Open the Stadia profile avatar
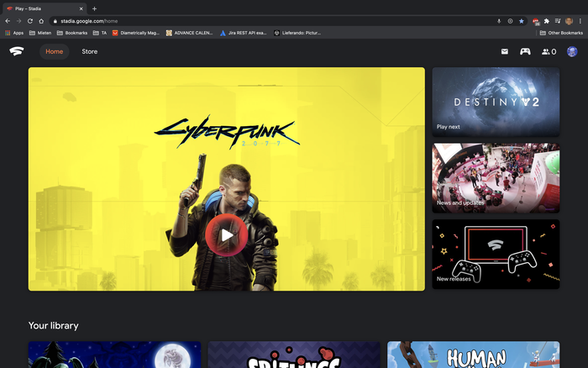This screenshot has height=368, width=588. (x=572, y=51)
